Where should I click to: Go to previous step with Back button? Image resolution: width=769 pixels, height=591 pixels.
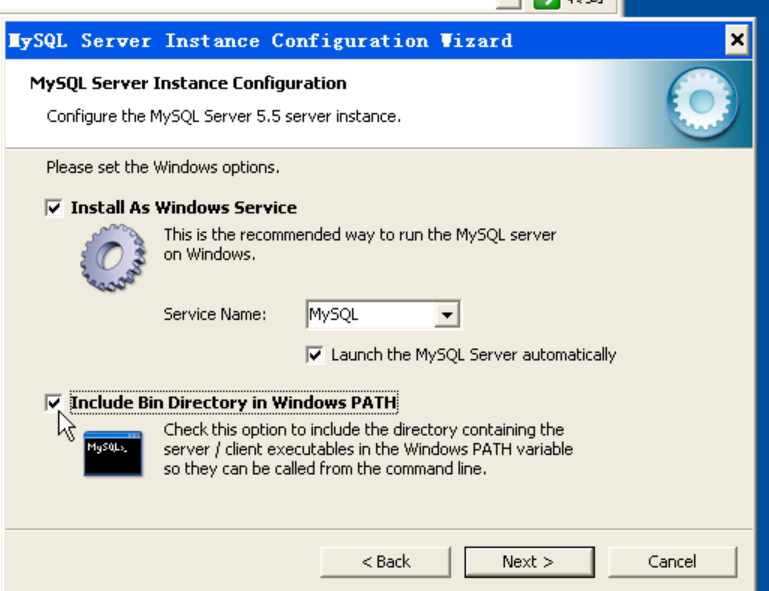click(385, 562)
